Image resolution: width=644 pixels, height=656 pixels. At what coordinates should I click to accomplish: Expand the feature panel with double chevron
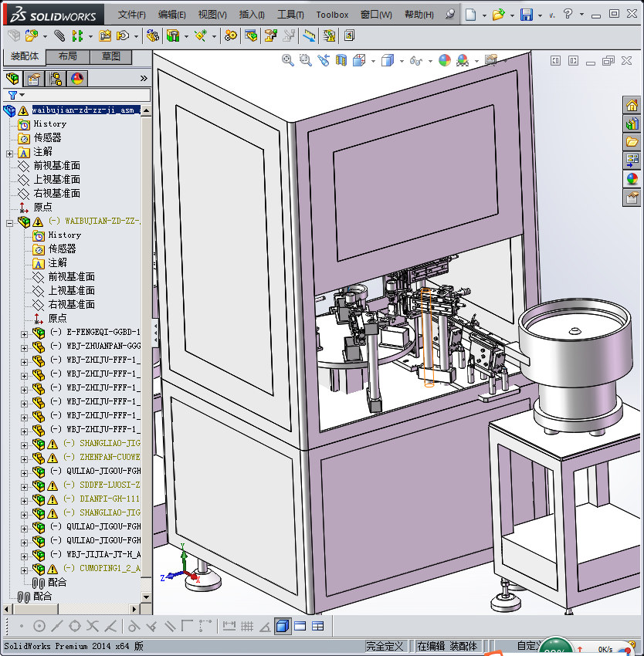pyautogui.click(x=144, y=78)
